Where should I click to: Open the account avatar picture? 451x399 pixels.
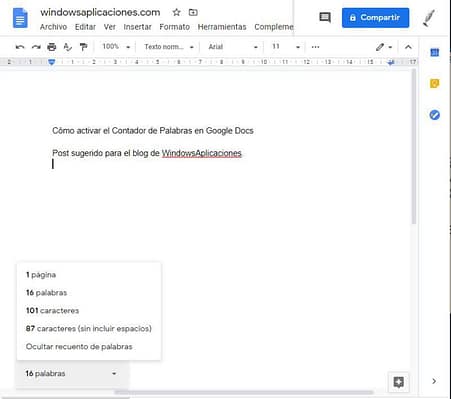[x=429, y=18]
